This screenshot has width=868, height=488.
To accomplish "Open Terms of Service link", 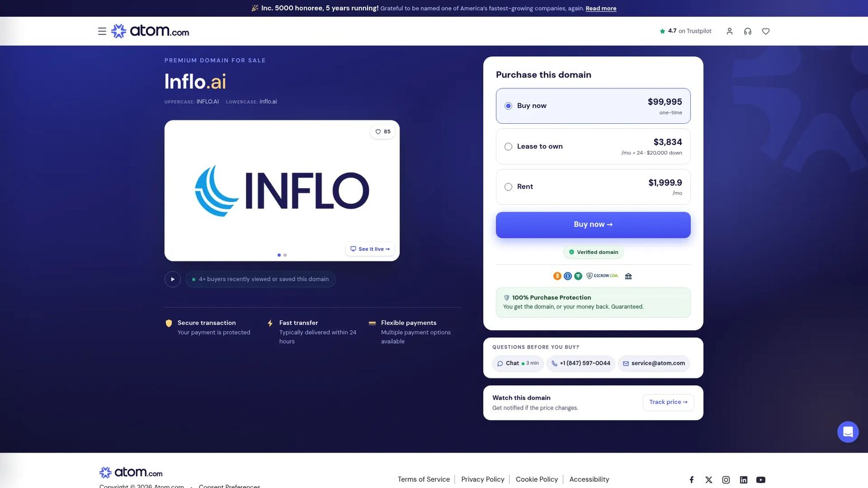I will coord(424,479).
